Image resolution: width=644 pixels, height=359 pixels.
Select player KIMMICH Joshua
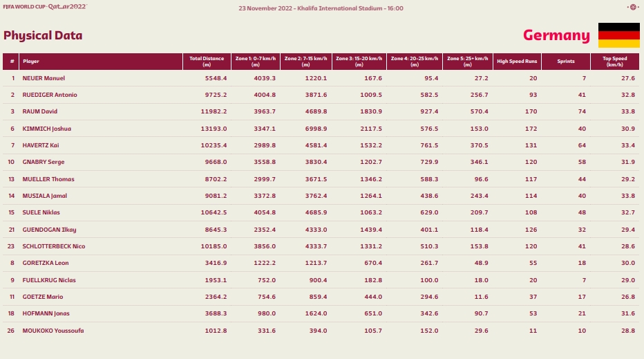47,129
